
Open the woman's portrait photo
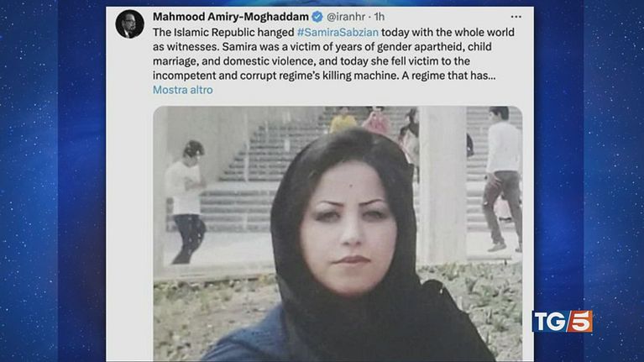click(338, 233)
